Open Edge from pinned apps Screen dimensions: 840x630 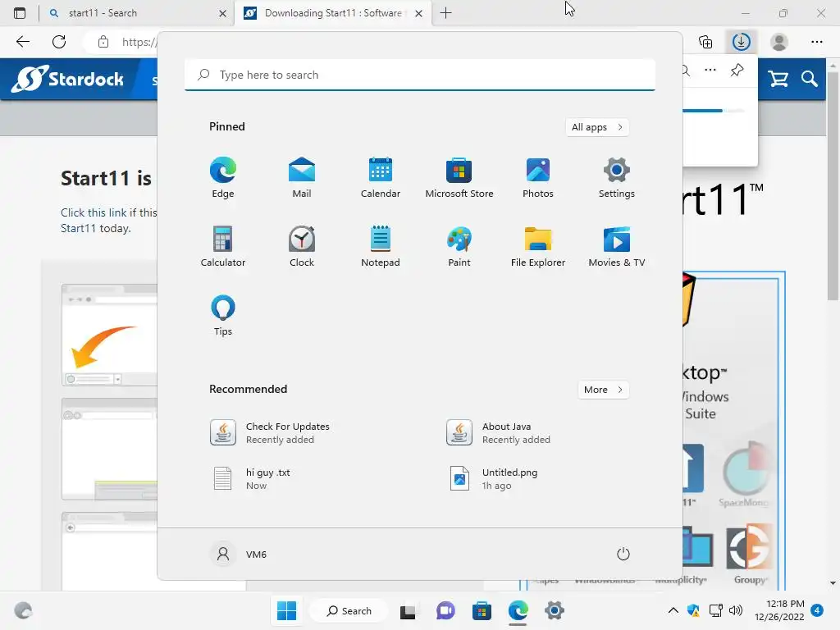tap(223, 177)
